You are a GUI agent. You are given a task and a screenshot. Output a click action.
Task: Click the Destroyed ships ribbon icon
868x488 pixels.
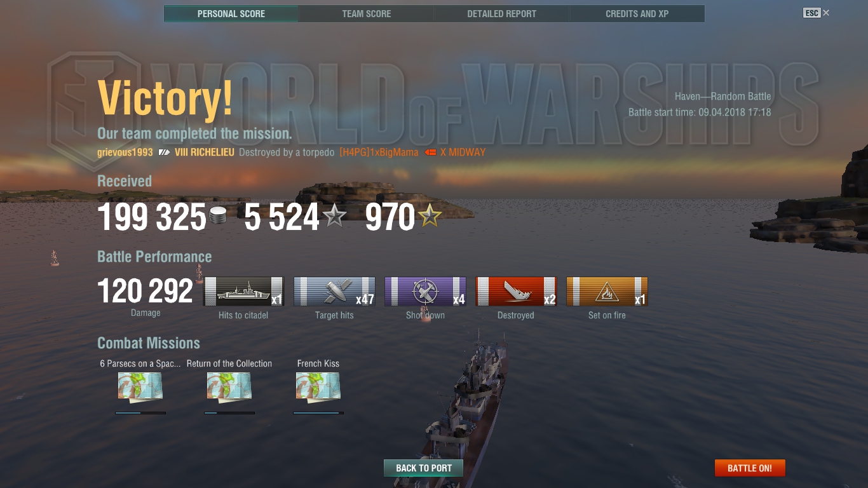pyautogui.click(x=516, y=292)
